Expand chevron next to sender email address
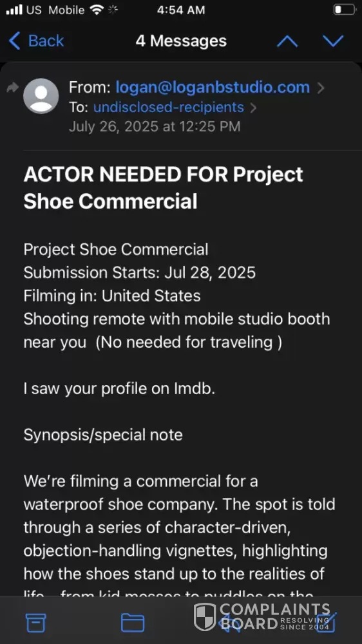The image size is (362, 644). pyautogui.click(x=321, y=88)
